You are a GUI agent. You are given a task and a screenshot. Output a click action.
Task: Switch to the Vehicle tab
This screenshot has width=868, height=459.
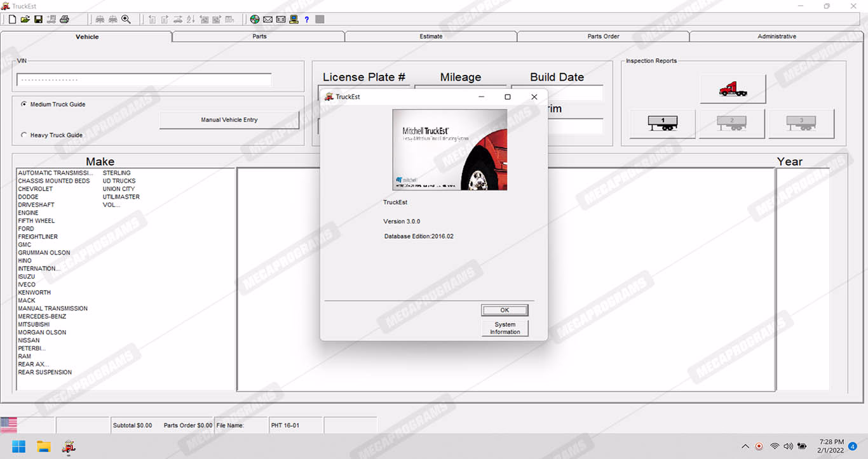(87, 37)
